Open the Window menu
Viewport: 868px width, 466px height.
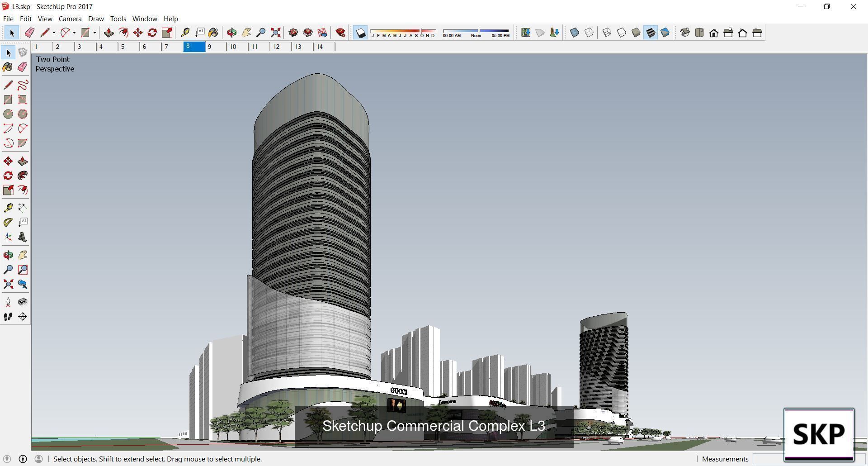(x=145, y=19)
